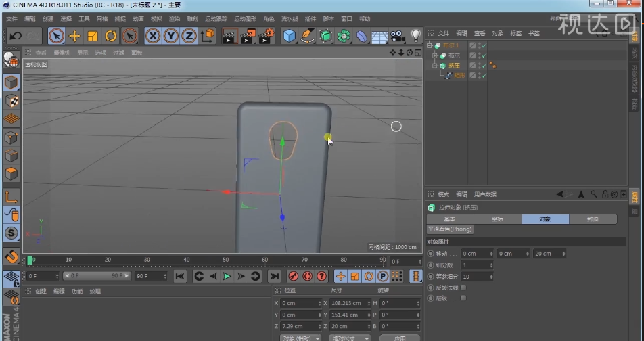Add a Light object

(415, 36)
